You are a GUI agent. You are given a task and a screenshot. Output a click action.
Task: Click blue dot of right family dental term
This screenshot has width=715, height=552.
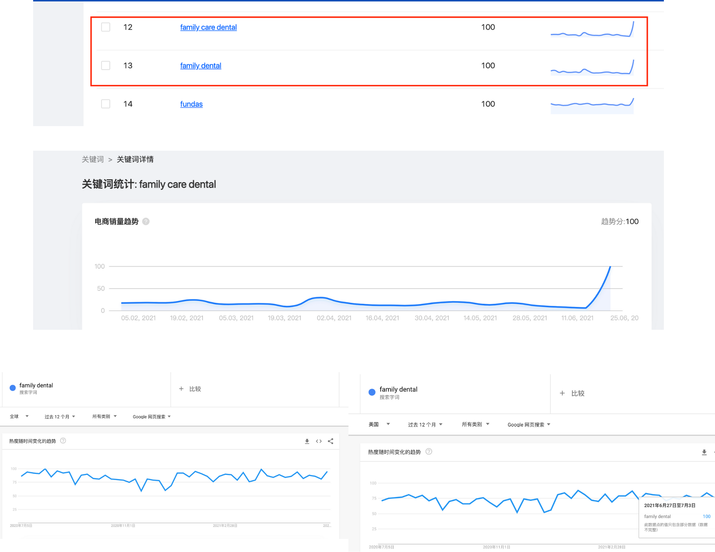click(x=372, y=392)
